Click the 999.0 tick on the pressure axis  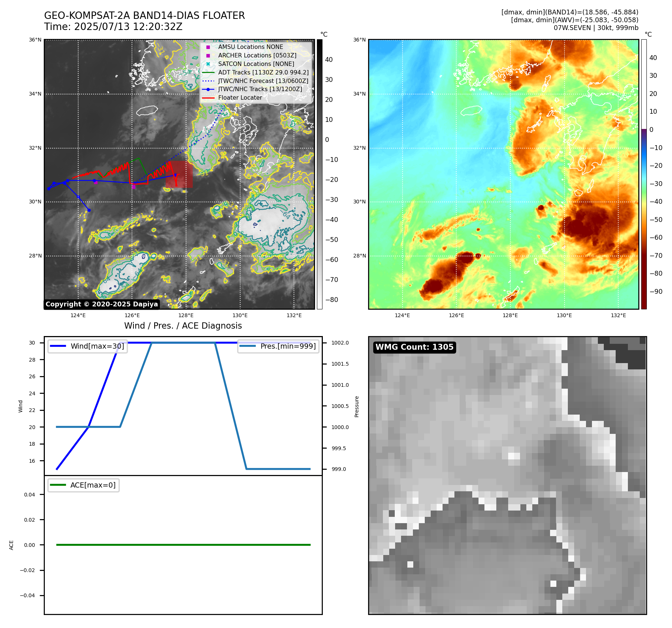pyautogui.click(x=339, y=469)
